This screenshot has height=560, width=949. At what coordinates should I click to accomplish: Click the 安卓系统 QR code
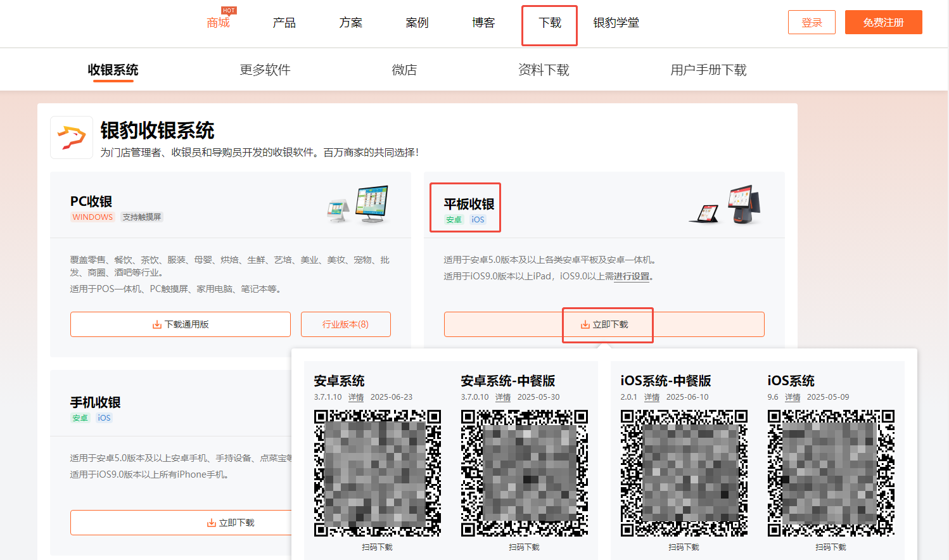378,473
